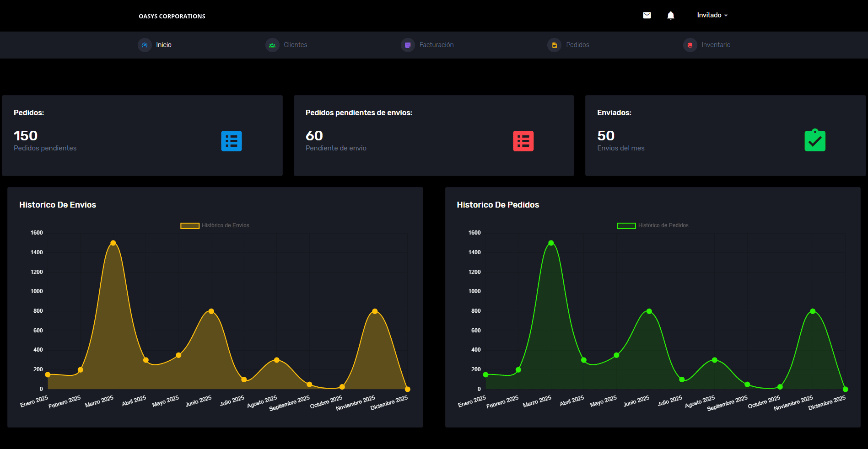The height and width of the screenshot is (449, 868).
Task: Click the Inicio dashboard gauge icon
Action: point(145,45)
